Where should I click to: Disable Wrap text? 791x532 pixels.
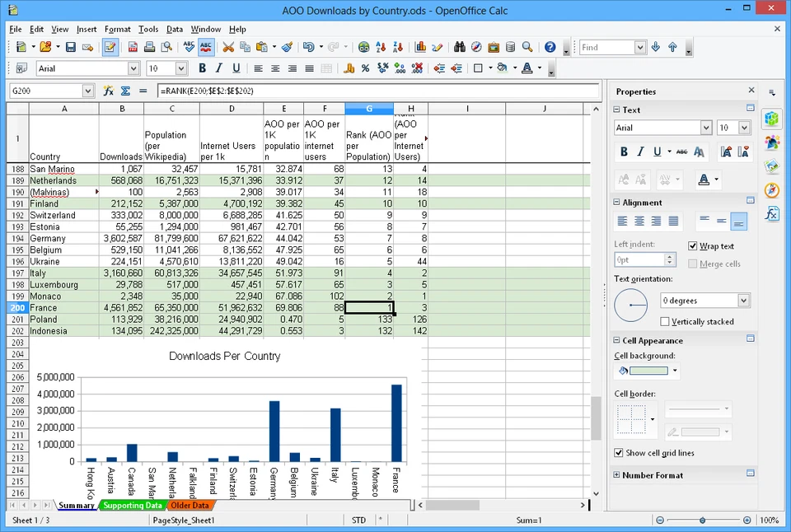pos(693,245)
